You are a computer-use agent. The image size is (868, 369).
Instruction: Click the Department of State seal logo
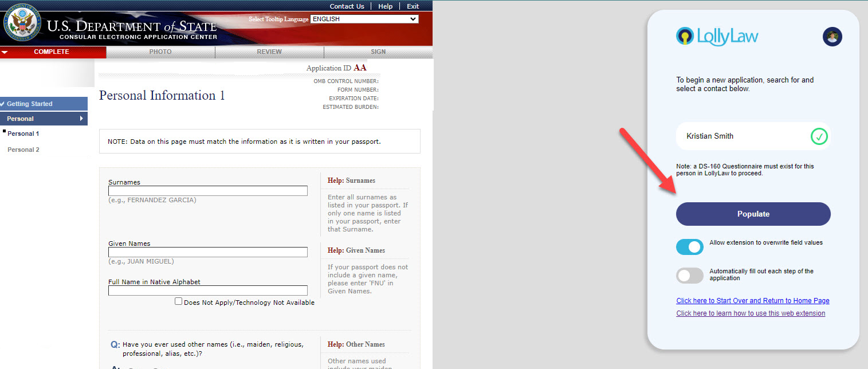(x=23, y=23)
